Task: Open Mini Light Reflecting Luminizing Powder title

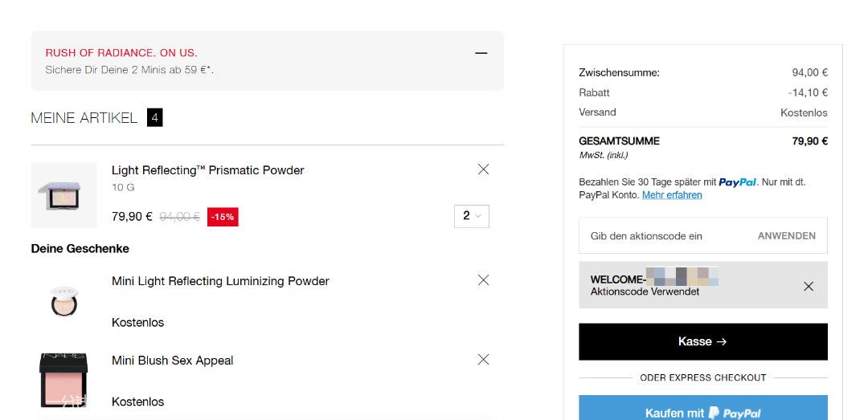Action: tap(220, 281)
